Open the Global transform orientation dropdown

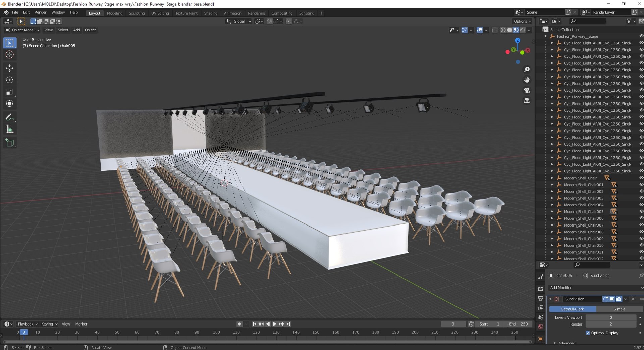[x=238, y=21]
